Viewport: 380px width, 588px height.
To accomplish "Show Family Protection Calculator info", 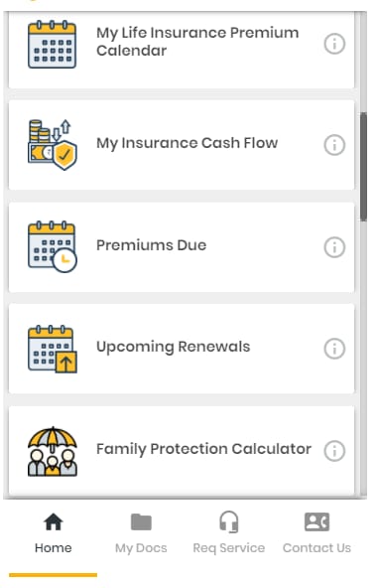I will pos(334,451).
